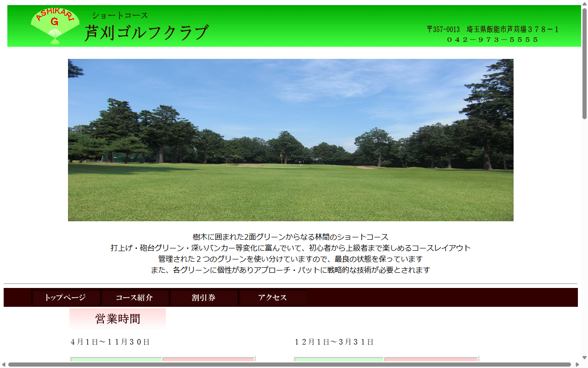This screenshot has height=368, width=588.
Task: Click the ショートコース label above the title
Action: [x=120, y=15]
